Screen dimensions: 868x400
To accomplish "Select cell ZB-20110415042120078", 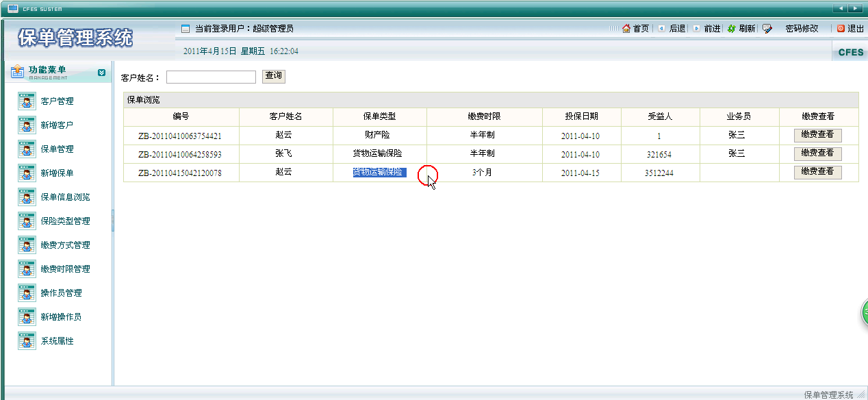I will click(x=180, y=173).
